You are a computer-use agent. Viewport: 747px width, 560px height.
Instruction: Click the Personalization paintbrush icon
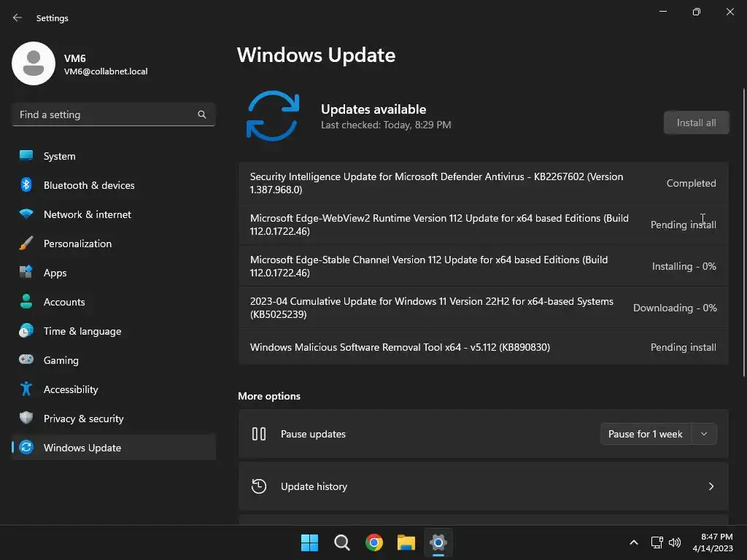coord(26,244)
